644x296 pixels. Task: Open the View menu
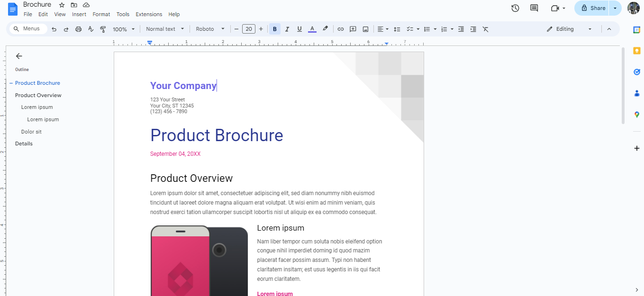[x=60, y=14]
